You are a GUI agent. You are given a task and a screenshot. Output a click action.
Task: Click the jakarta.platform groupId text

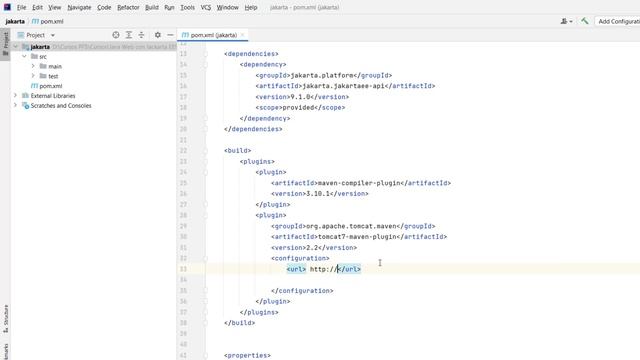[322, 75]
